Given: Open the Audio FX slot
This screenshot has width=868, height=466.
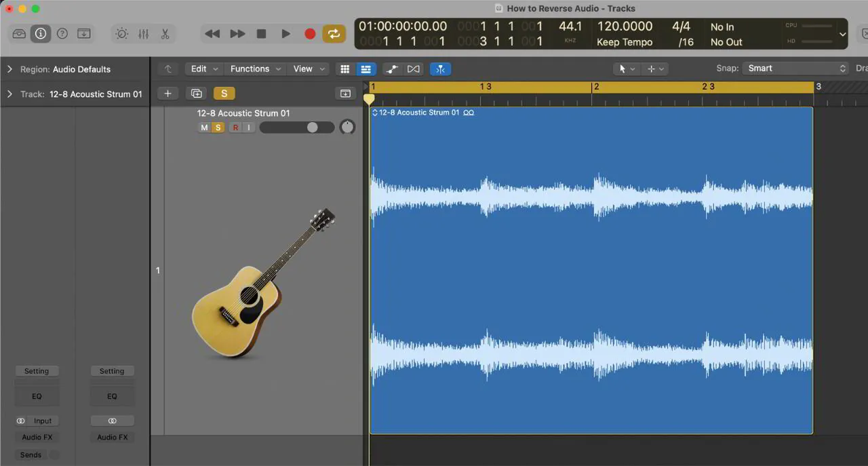Looking at the screenshot, I should pos(37,437).
